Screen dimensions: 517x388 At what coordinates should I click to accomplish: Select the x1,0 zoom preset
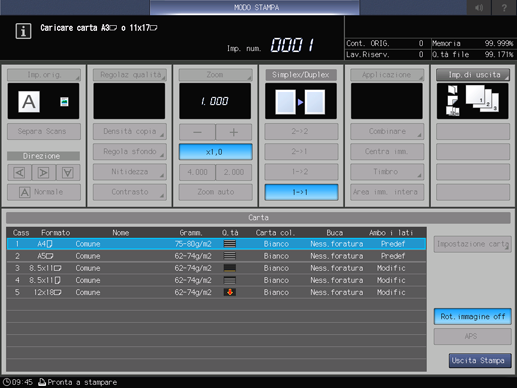tap(215, 152)
